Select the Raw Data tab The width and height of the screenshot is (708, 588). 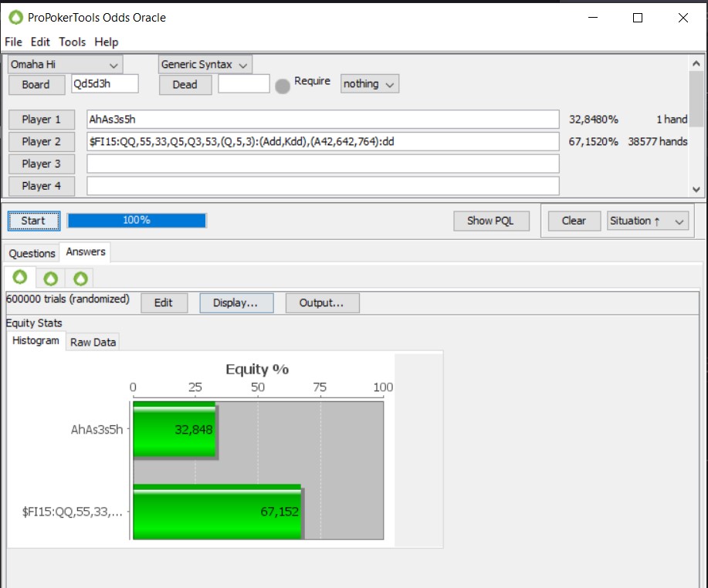(93, 343)
